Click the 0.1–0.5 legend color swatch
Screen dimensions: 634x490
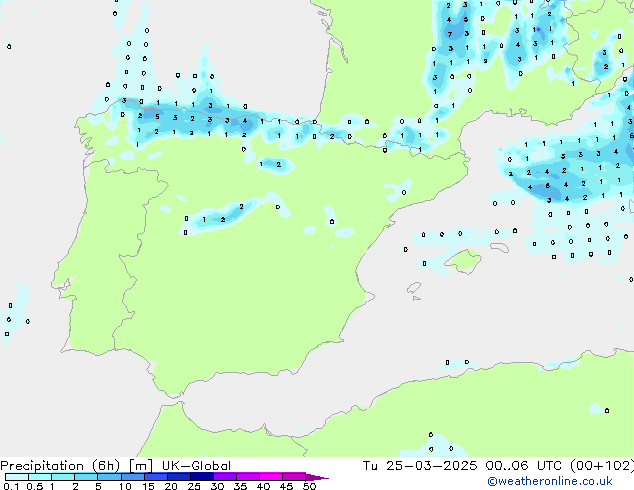click(17, 477)
